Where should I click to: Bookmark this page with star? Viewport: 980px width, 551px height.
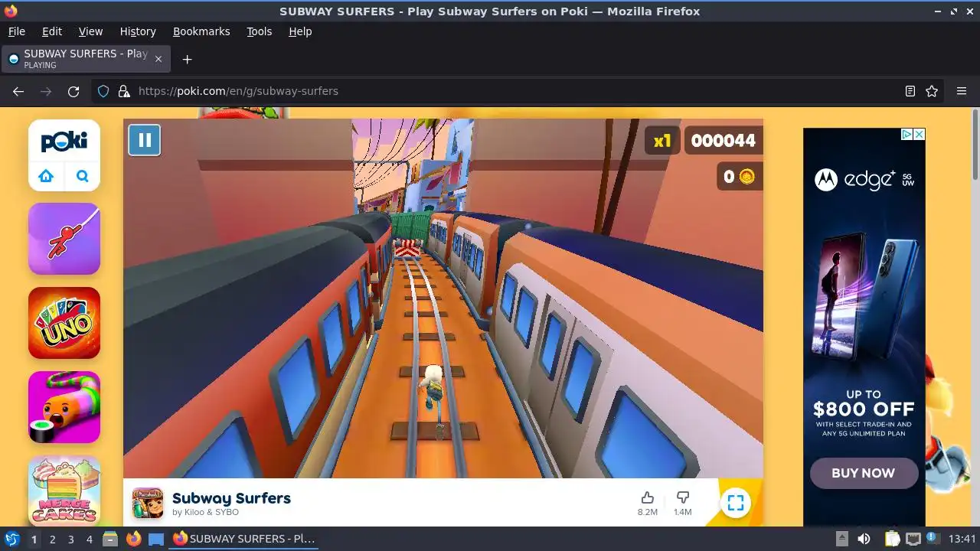[x=932, y=91]
